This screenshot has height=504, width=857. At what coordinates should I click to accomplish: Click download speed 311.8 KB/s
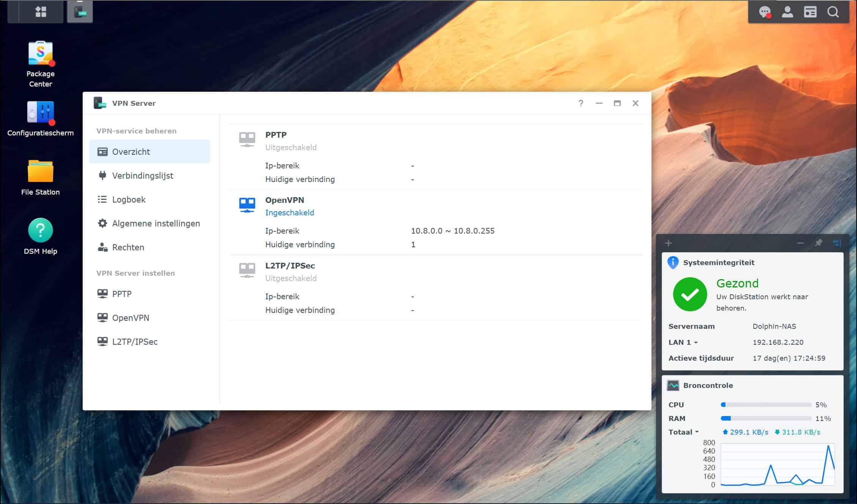click(x=797, y=432)
